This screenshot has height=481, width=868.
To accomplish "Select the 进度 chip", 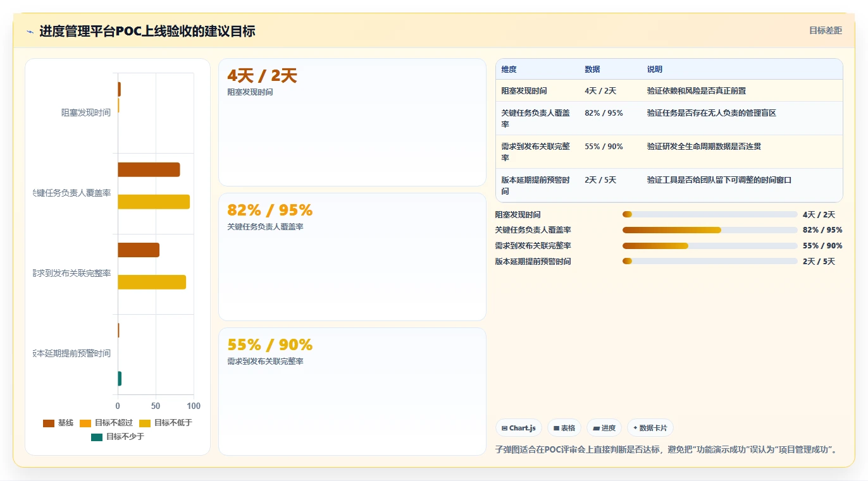I will point(604,428).
